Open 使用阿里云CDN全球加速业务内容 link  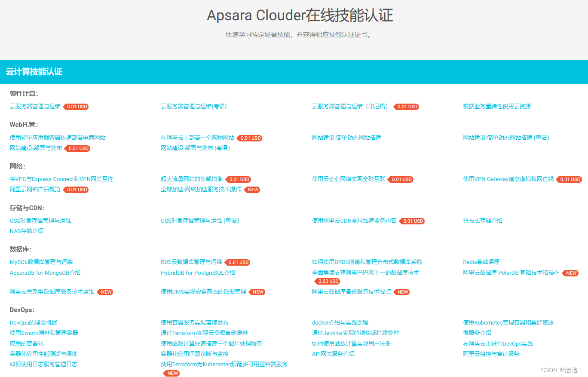[x=354, y=221]
